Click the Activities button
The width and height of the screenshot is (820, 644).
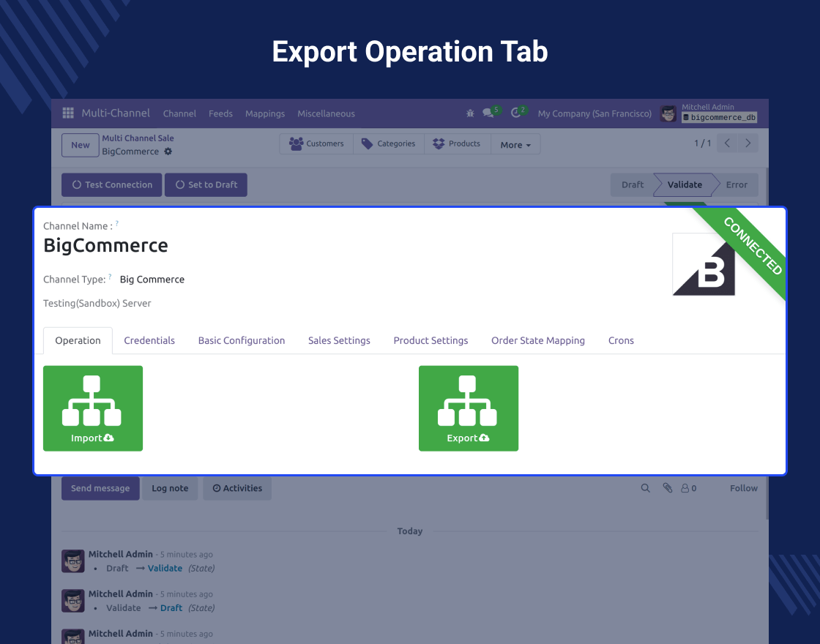[237, 488]
